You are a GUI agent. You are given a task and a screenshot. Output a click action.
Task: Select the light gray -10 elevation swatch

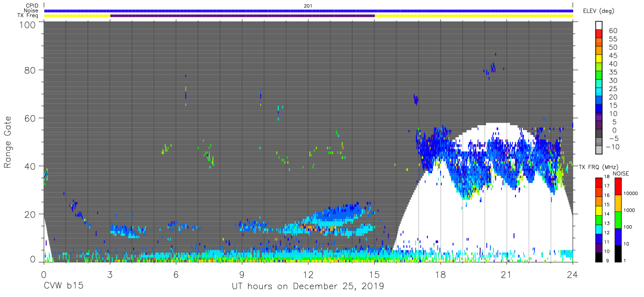[x=599, y=150]
